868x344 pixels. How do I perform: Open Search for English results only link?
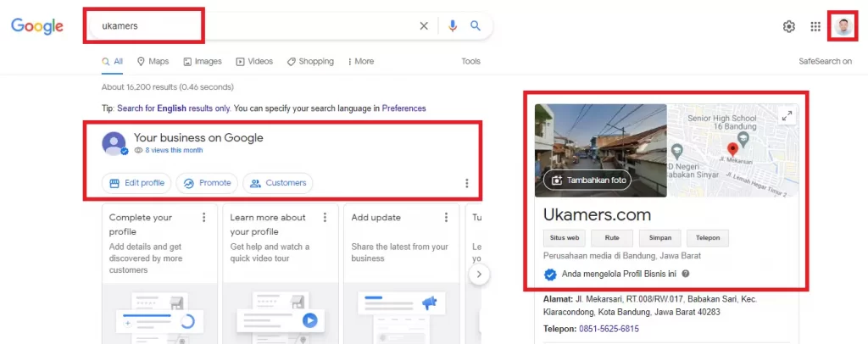tap(174, 108)
